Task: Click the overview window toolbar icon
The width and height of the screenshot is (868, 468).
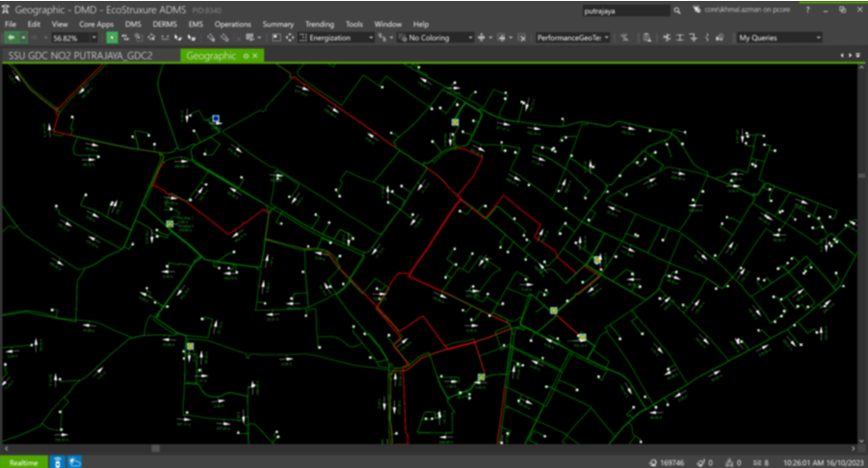Action: coord(276,38)
